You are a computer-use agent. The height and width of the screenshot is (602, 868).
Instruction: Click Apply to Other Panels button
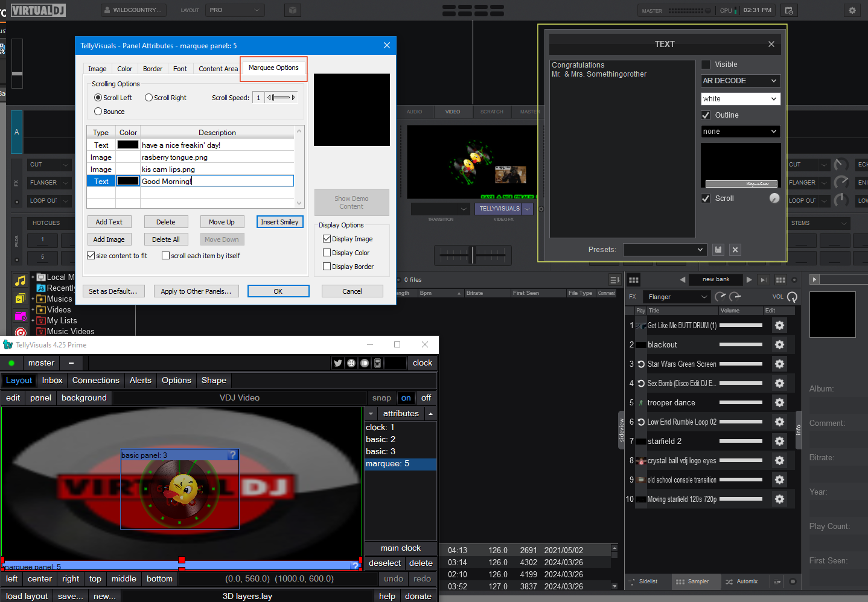[196, 291]
